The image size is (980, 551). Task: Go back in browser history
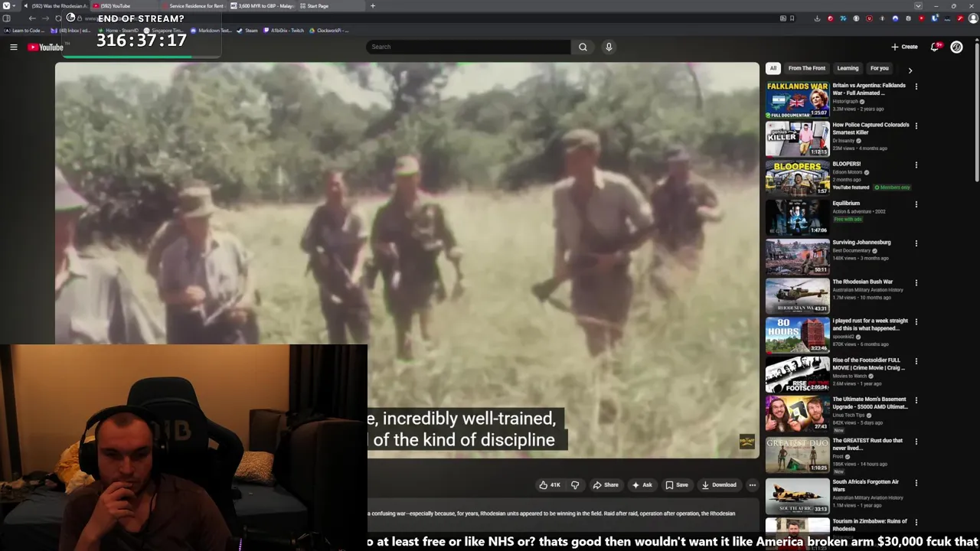point(32,18)
